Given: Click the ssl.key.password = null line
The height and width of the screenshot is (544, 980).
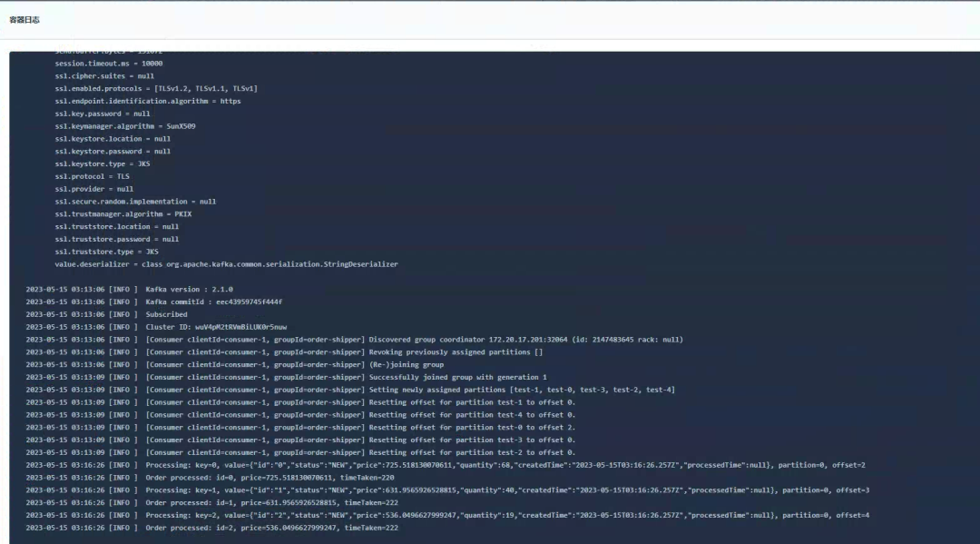Looking at the screenshot, I should click(103, 114).
